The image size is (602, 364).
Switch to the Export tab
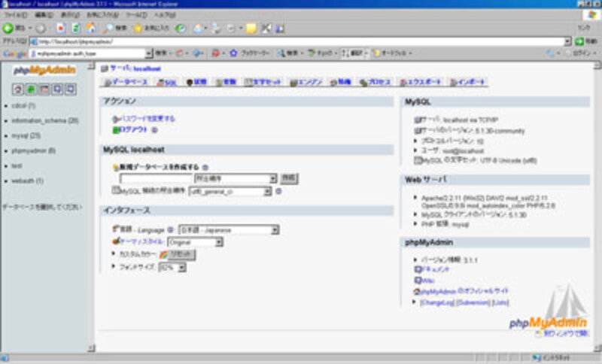coord(421,82)
